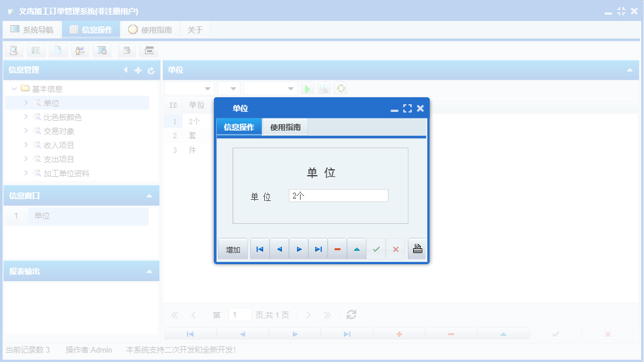Jump to the last record in the dialog
The width and height of the screenshot is (644, 362).
coord(318,248)
